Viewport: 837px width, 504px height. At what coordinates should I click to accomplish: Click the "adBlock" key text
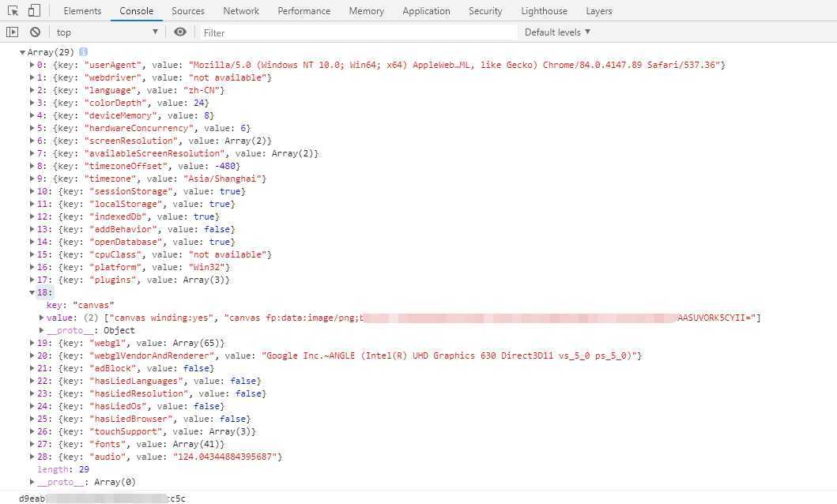[113, 368]
